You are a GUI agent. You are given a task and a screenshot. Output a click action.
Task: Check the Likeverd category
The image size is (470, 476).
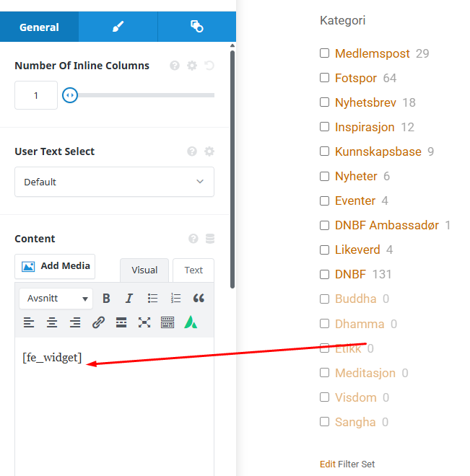point(324,250)
